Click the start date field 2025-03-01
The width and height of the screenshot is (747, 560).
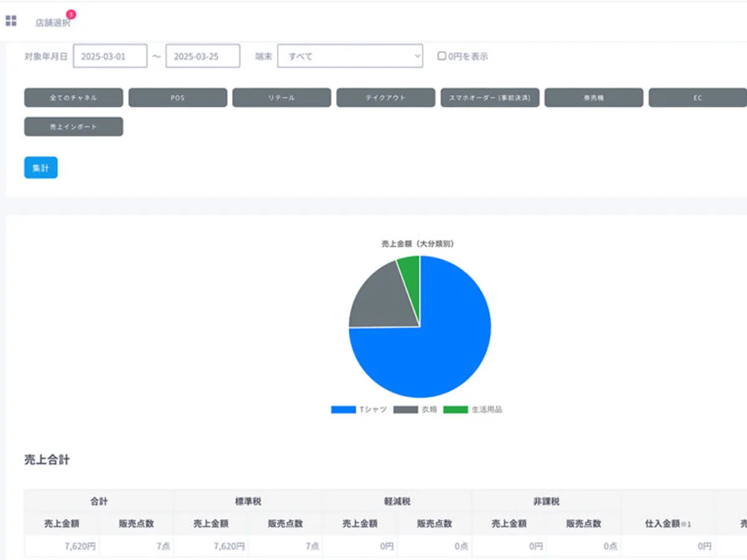click(110, 56)
